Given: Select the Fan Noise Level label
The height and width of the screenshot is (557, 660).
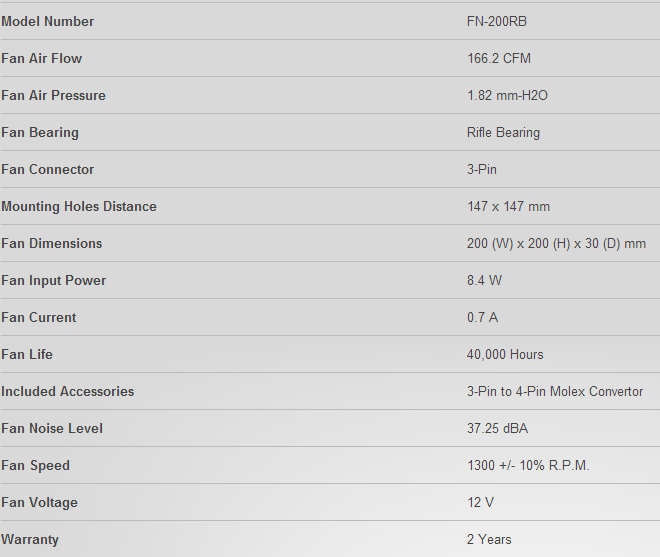Looking at the screenshot, I should tap(52, 429).
